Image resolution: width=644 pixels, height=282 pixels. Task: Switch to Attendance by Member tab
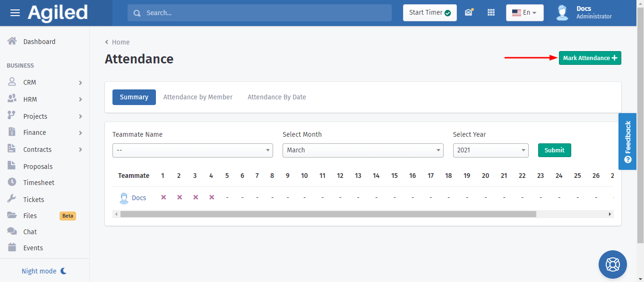(197, 97)
